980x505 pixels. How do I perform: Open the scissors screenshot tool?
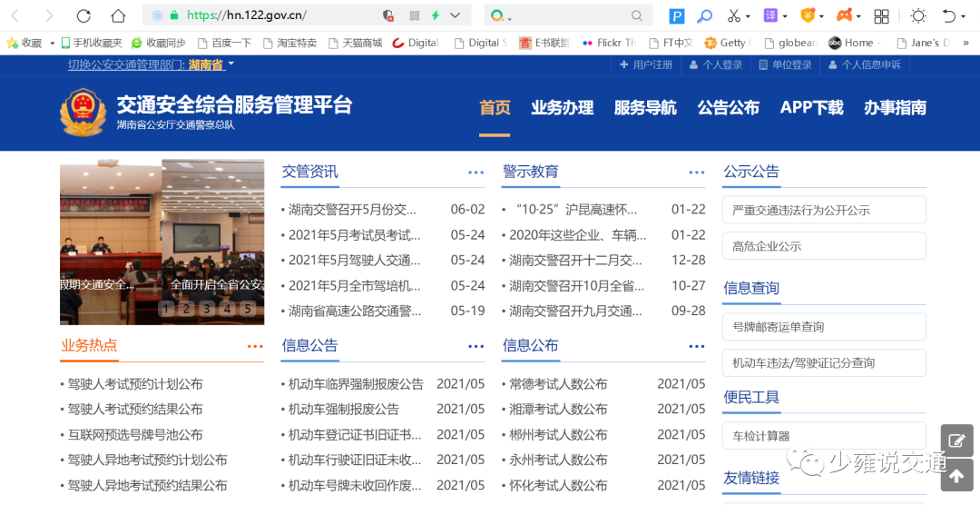pyautogui.click(x=734, y=15)
